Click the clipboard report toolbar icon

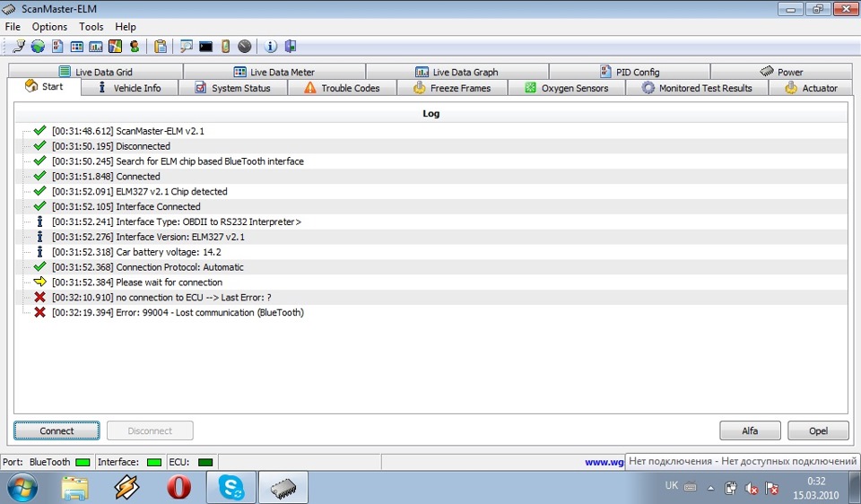[x=161, y=46]
